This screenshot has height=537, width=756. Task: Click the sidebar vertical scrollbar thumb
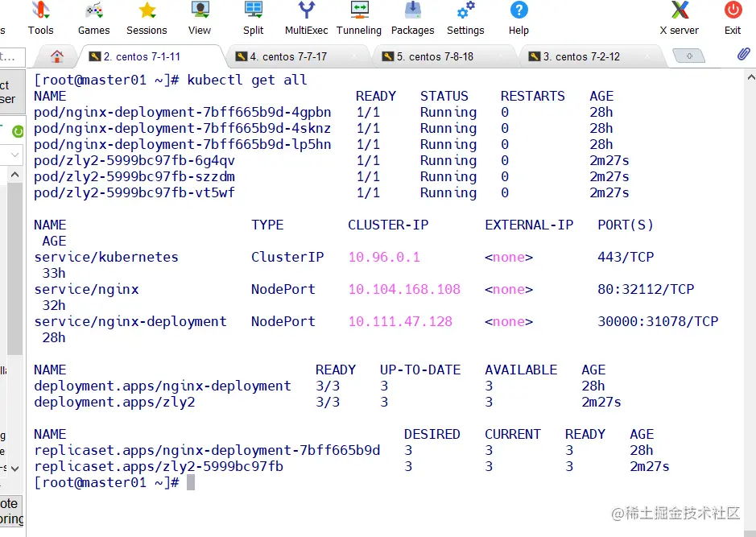[15, 269]
